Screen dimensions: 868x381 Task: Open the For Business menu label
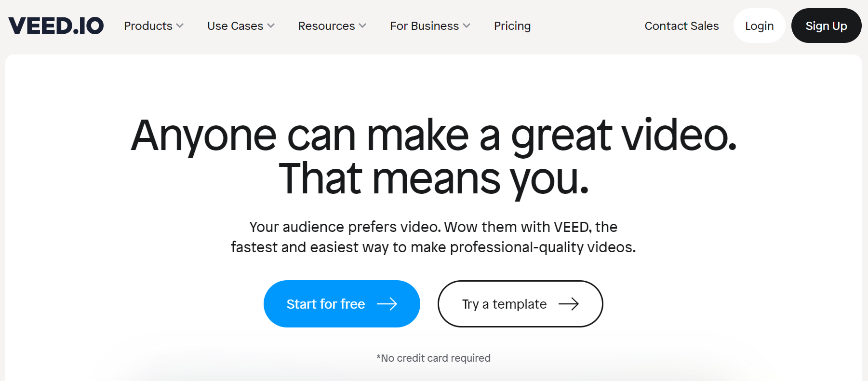(424, 26)
